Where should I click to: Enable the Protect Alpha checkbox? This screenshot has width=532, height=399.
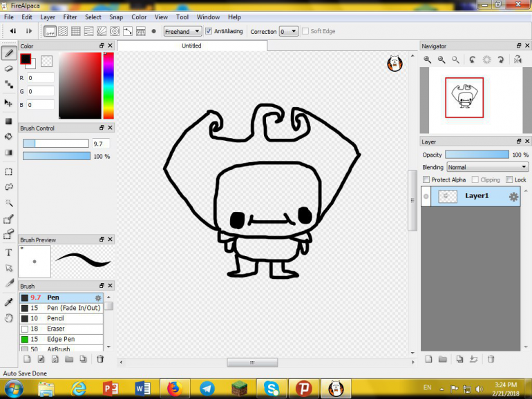[x=426, y=179]
